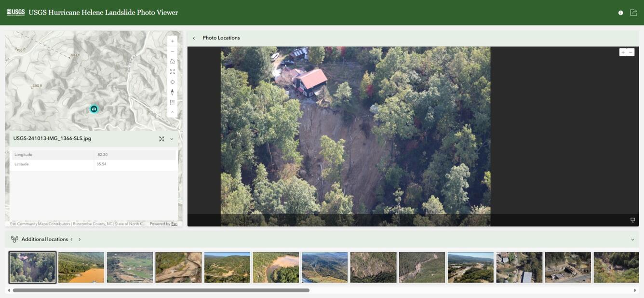644x298 pixels.
Task: Select the Longitude value -82.20
Action: tap(101, 155)
